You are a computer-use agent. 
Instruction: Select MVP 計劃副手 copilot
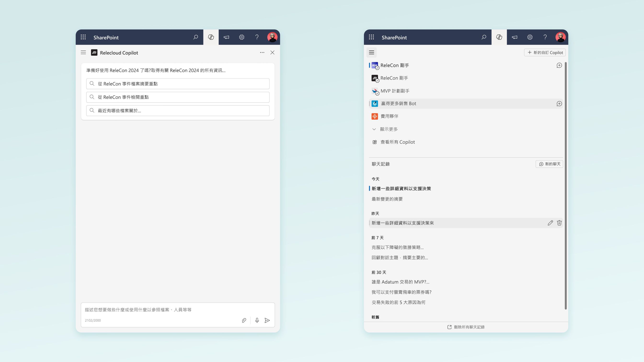click(466, 91)
